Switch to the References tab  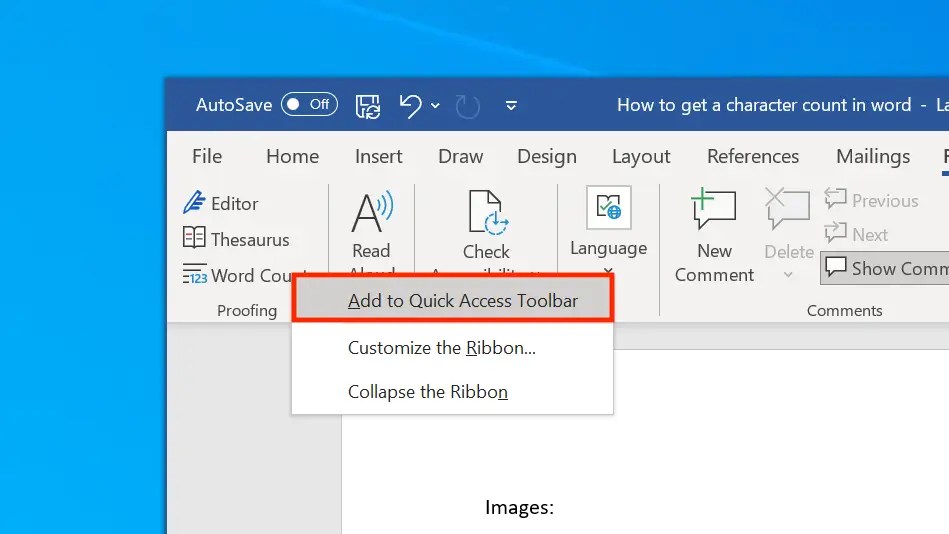(753, 157)
